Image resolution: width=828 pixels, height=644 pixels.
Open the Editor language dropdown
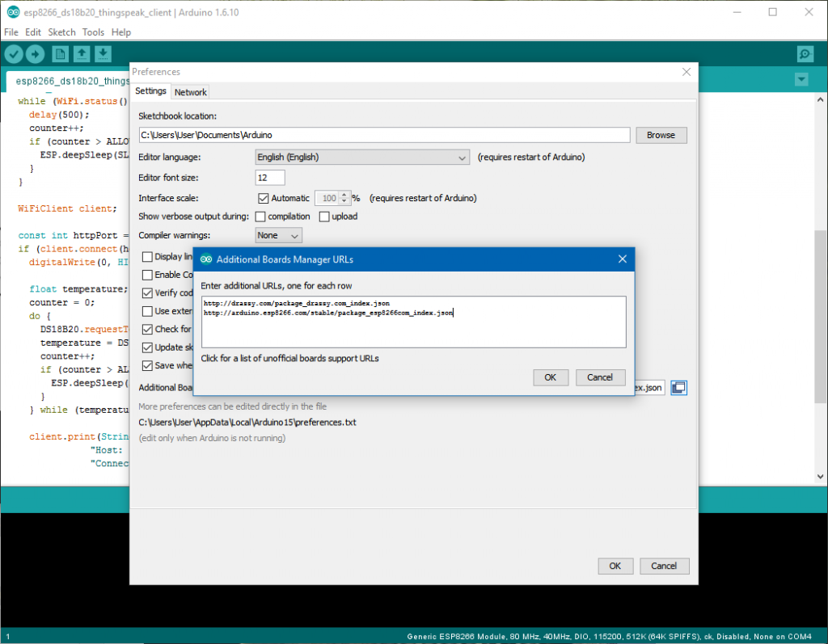point(361,157)
